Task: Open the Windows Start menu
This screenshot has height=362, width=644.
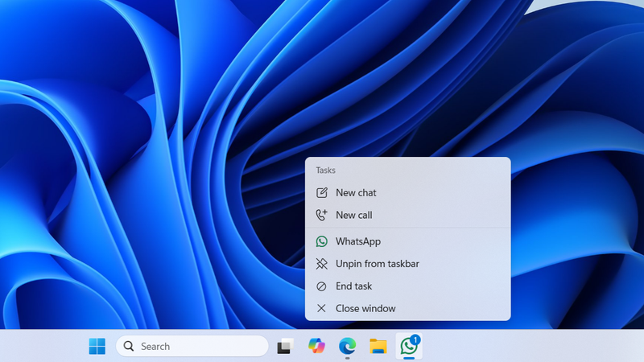Action: [x=97, y=346]
